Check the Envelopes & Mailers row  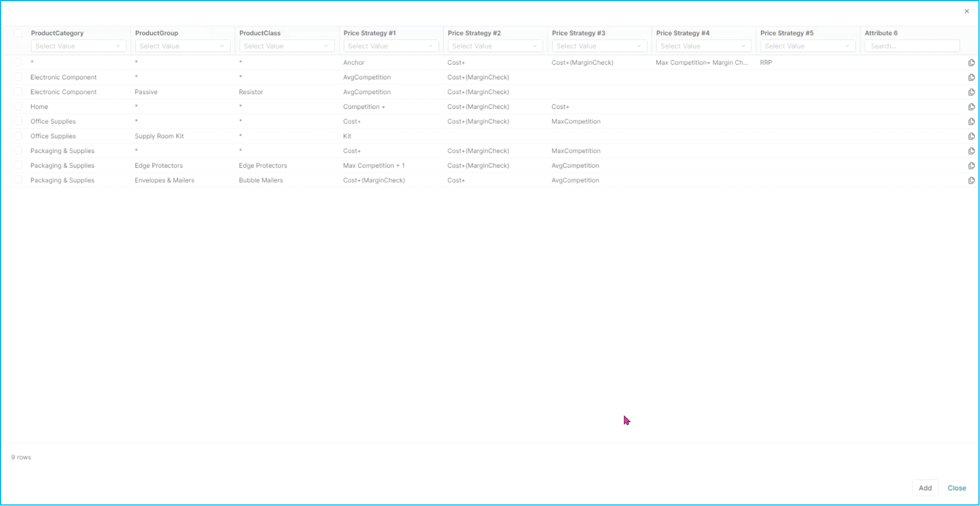pos(18,180)
